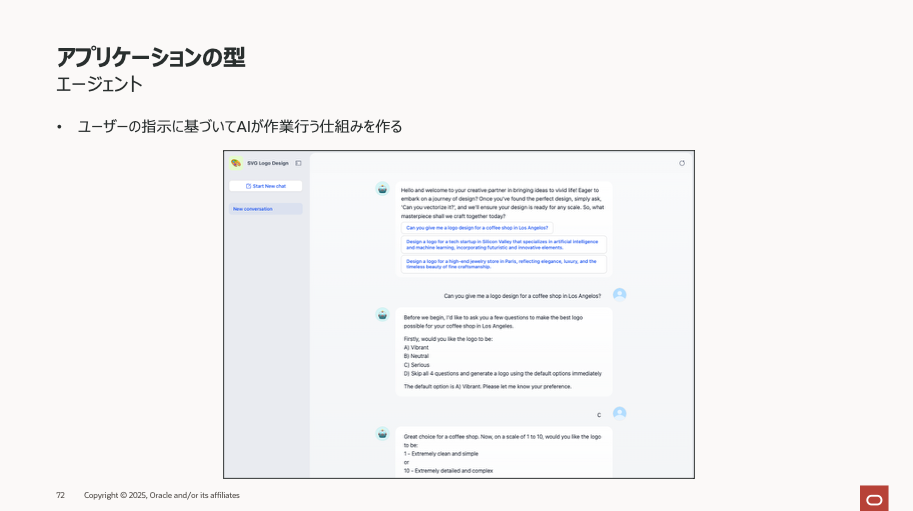
Task: Click the text 'A) Vibrant'
Action: pyautogui.click(x=416, y=347)
